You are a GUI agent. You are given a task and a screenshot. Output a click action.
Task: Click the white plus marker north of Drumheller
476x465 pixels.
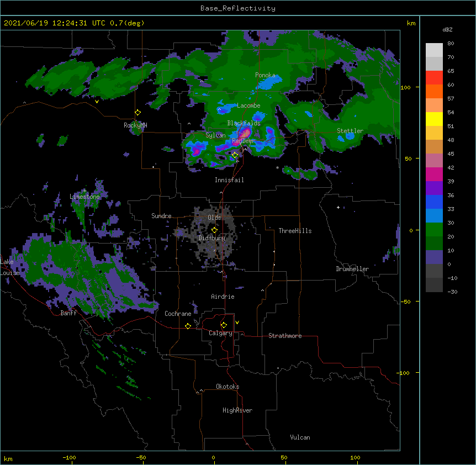338,207
